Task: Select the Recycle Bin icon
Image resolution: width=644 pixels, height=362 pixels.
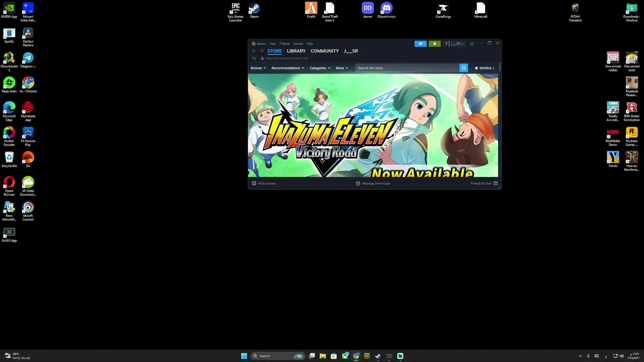Action: 9,159
